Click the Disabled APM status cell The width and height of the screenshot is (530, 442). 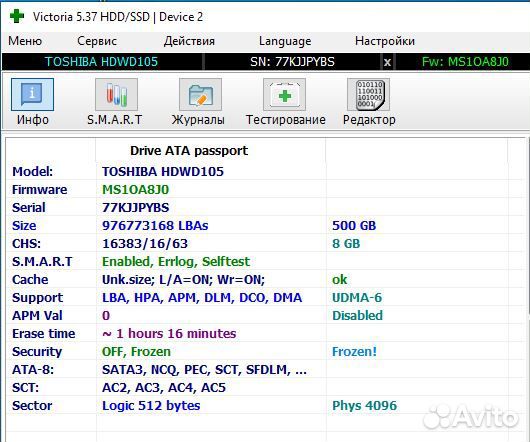(x=357, y=316)
